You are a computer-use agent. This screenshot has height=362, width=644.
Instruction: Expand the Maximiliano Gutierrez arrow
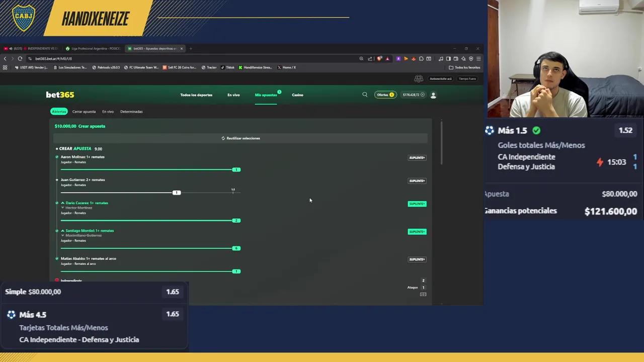pyautogui.click(x=63, y=235)
